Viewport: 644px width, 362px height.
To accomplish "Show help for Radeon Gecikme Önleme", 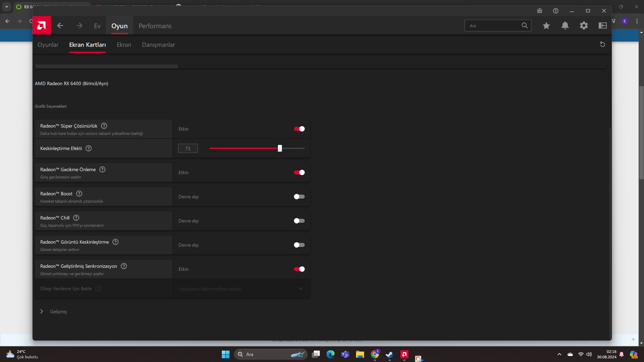I will coord(102,169).
